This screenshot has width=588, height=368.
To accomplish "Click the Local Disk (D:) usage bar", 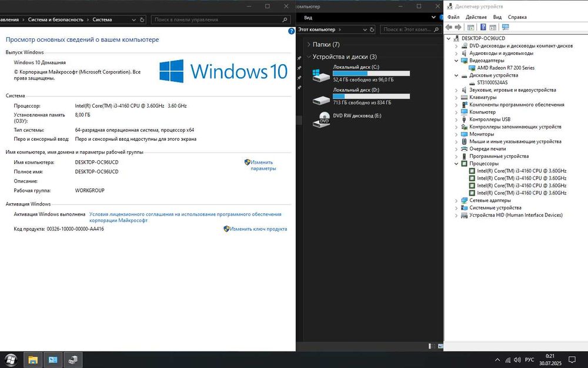I will click(371, 96).
